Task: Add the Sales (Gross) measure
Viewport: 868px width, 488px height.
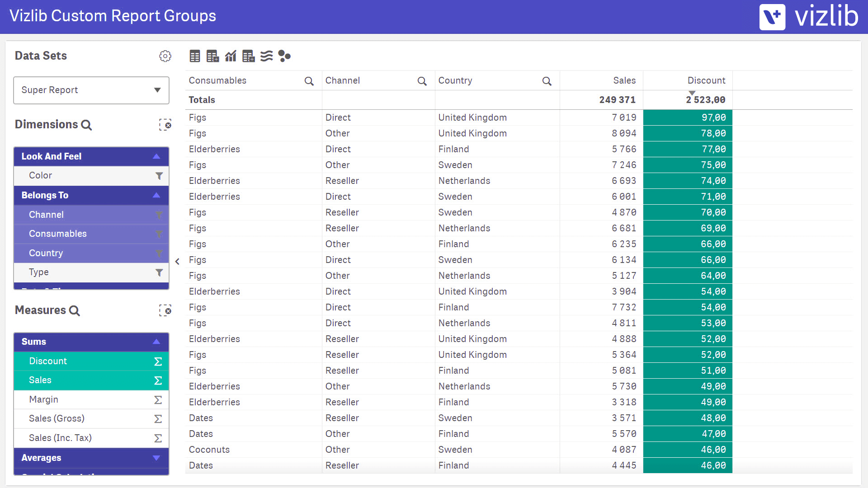Action: (91, 419)
